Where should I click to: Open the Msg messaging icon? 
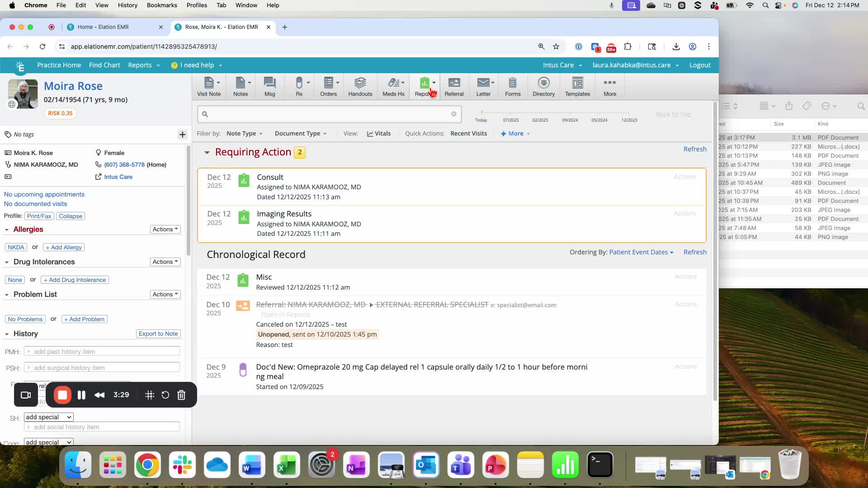click(x=270, y=86)
